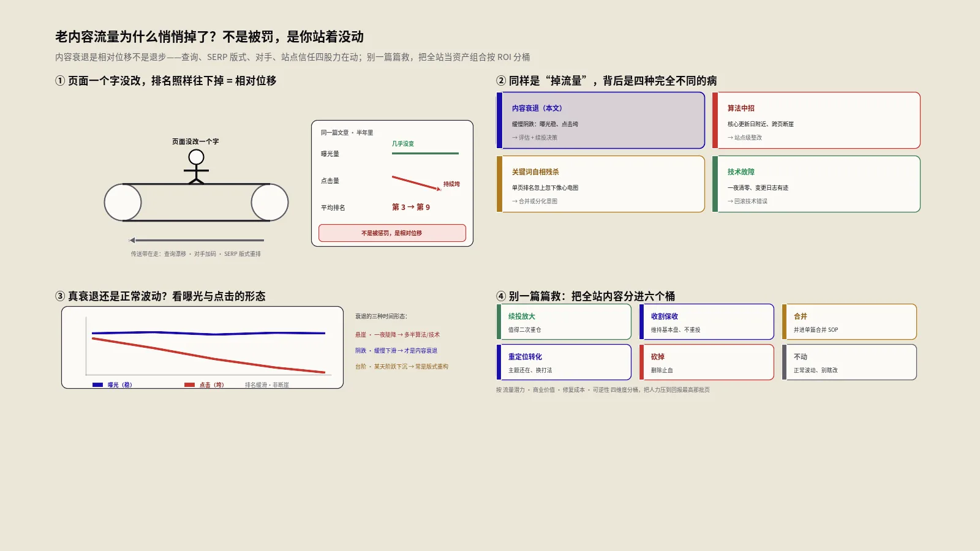Open the 合并 bucket card
The image size is (980, 551).
849,322
